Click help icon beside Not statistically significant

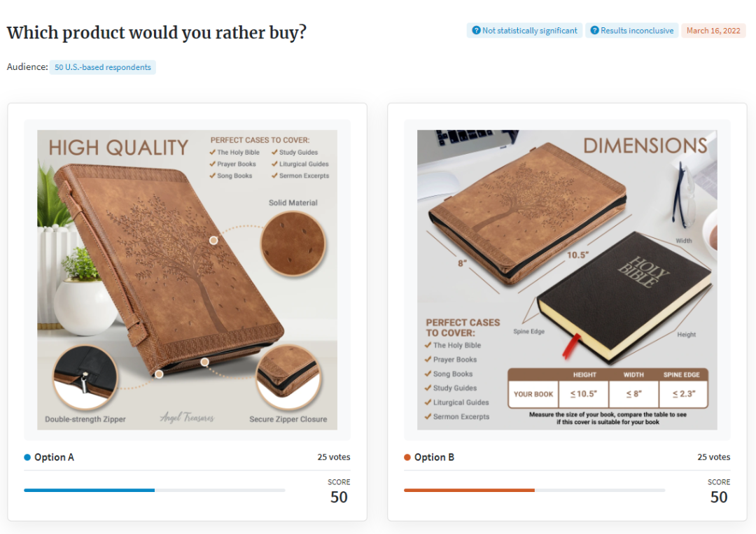pos(476,31)
